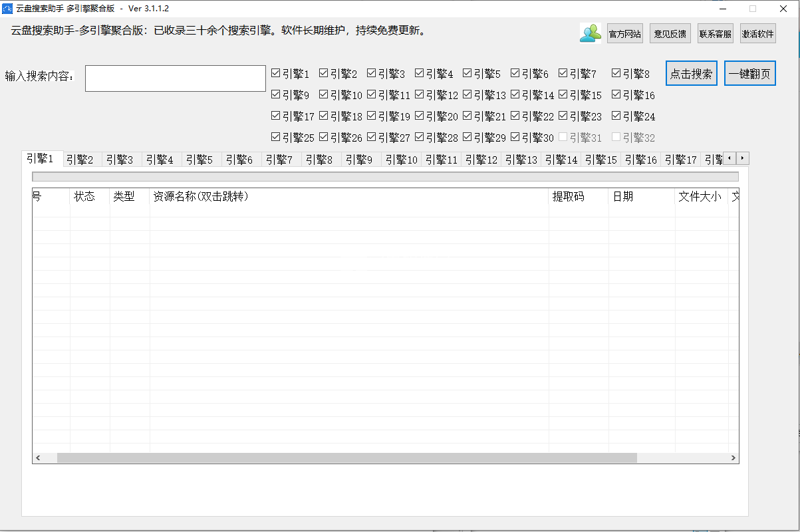Switch to the 引擎2 tab
The width and height of the screenshot is (800, 532).
tap(82, 160)
